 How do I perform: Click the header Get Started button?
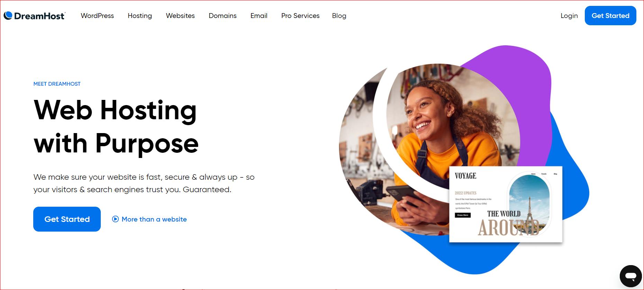[610, 16]
